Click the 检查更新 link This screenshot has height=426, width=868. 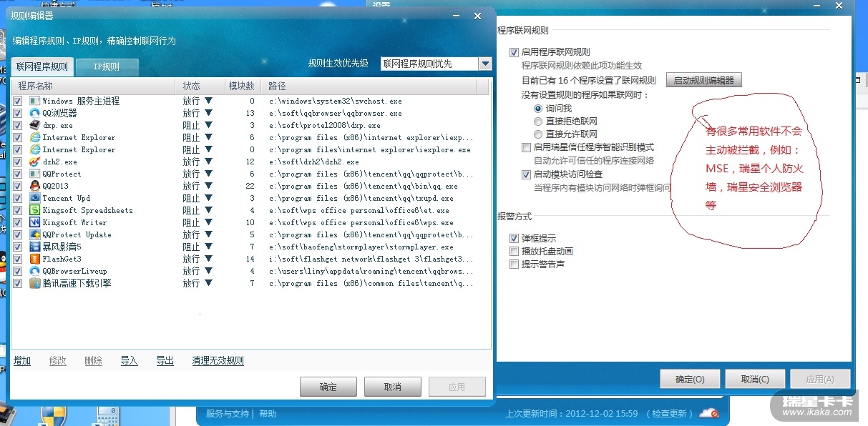[669, 413]
